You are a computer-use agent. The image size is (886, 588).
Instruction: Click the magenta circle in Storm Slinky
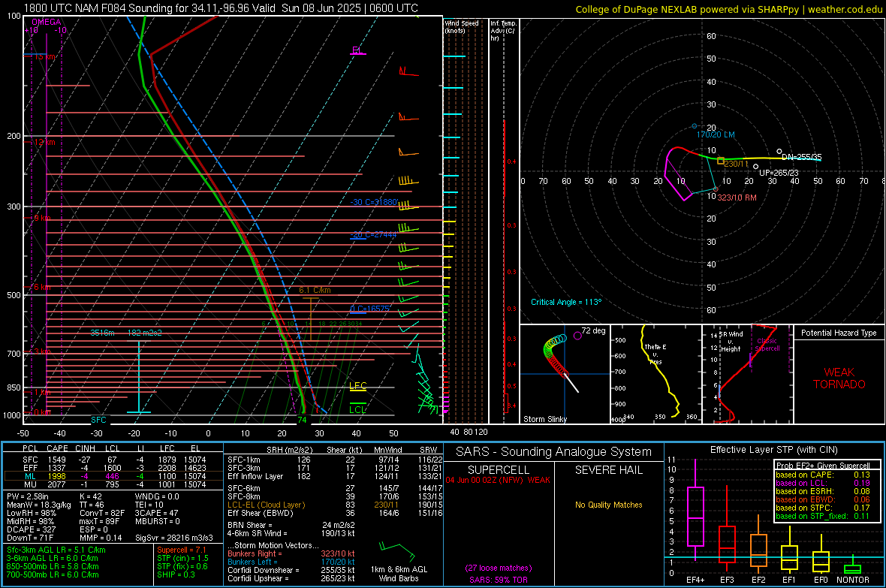pyautogui.click(x=577, y=336)
